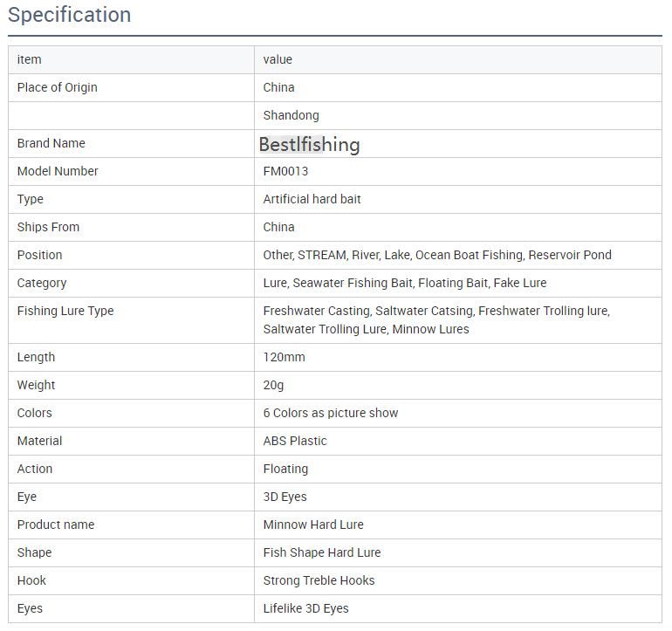Select 'Lure, Seawater Fishing Bait' category value
This screenshot has height=631, width=672.
(405, 283)
